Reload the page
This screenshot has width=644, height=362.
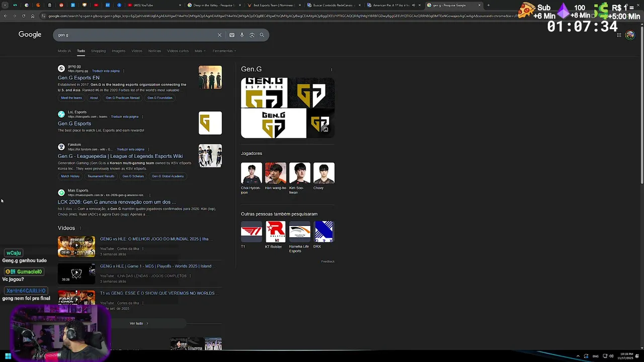23,16
